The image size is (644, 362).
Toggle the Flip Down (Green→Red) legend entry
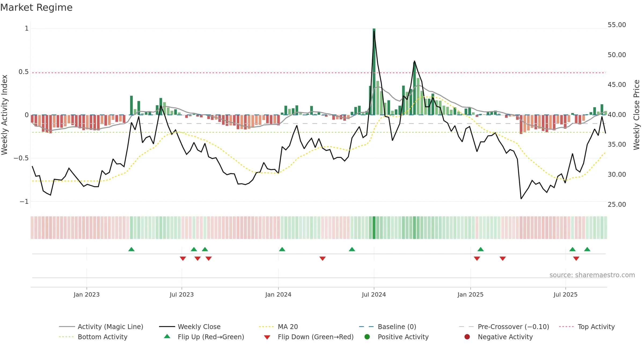point(309,337)
